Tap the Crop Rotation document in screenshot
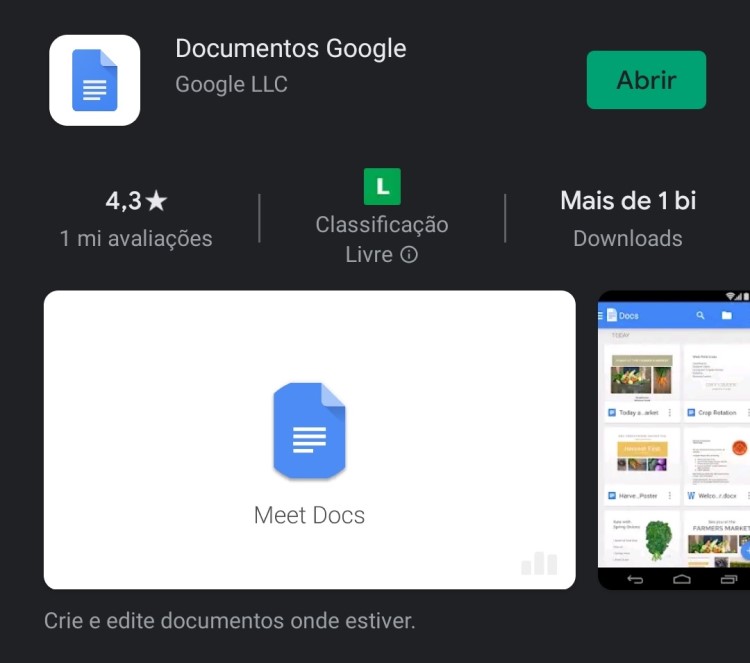The width and height of the screenshot is (750, 663). [716, 383]
